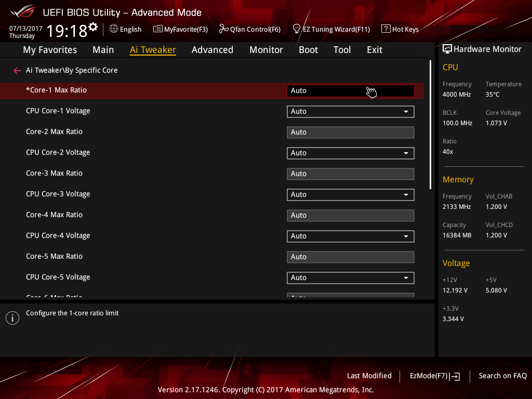Expand the CPU Core-2 Voltage dropdown

tap(351, 153)
